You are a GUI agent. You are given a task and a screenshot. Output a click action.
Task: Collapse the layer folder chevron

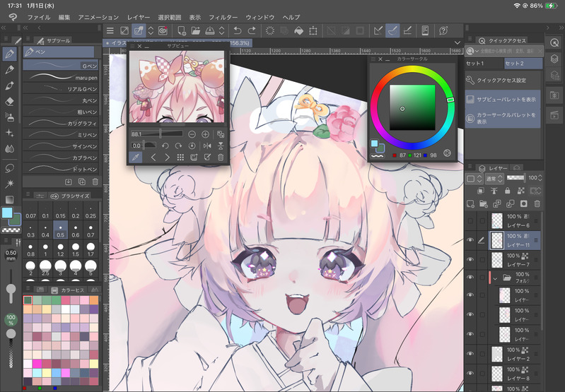pos(495,278)
